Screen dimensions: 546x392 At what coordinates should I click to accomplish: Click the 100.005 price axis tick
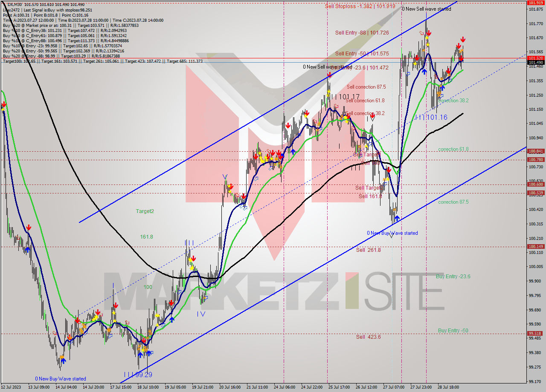pyautogui.click(x=536, y=266)
